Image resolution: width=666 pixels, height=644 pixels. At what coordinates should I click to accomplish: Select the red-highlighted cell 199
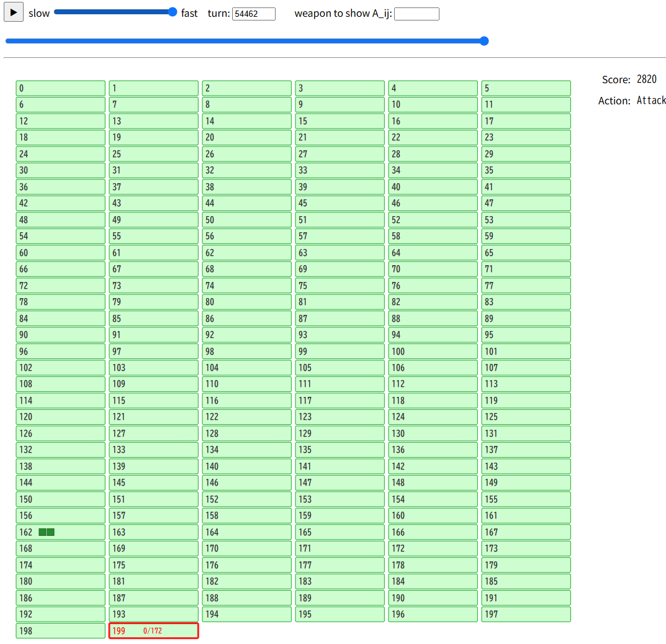(x=154, y=631)
